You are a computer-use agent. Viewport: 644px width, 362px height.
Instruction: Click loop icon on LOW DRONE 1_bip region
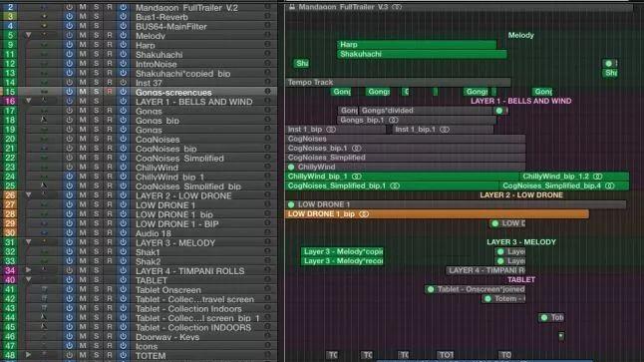point(364,214)
